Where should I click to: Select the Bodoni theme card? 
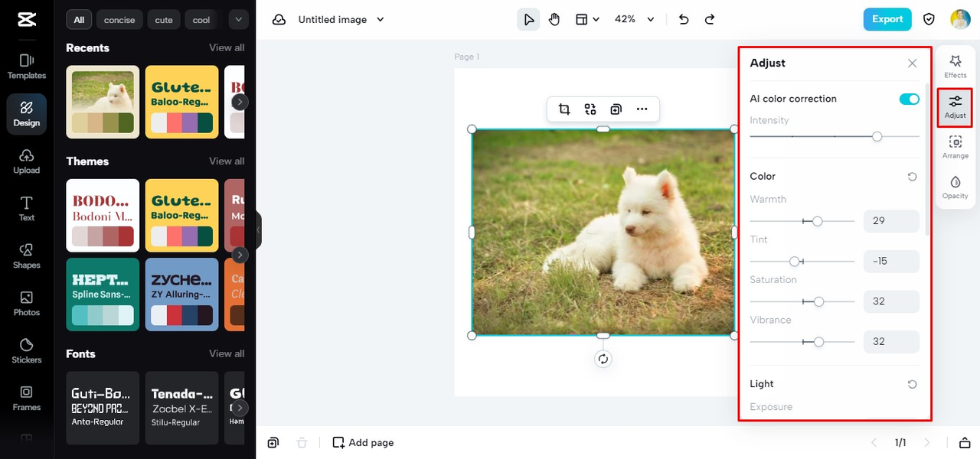103,216
